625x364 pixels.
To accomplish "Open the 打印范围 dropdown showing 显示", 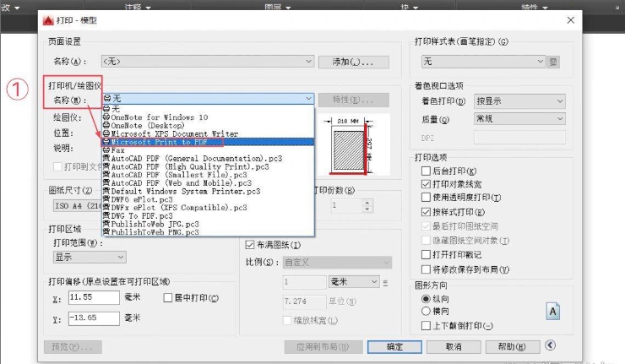I will click(x=89, y=257).
